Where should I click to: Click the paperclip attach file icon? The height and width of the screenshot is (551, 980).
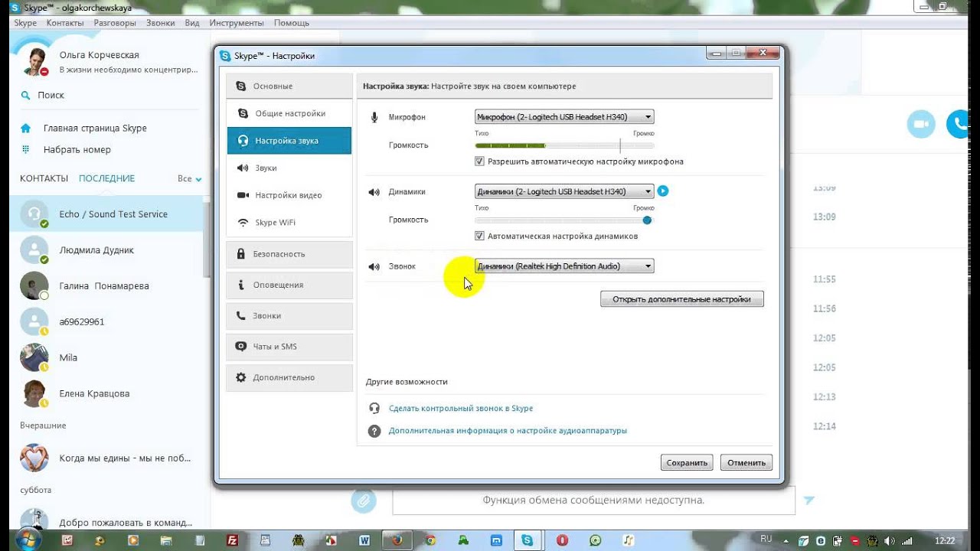pos(364,501)
